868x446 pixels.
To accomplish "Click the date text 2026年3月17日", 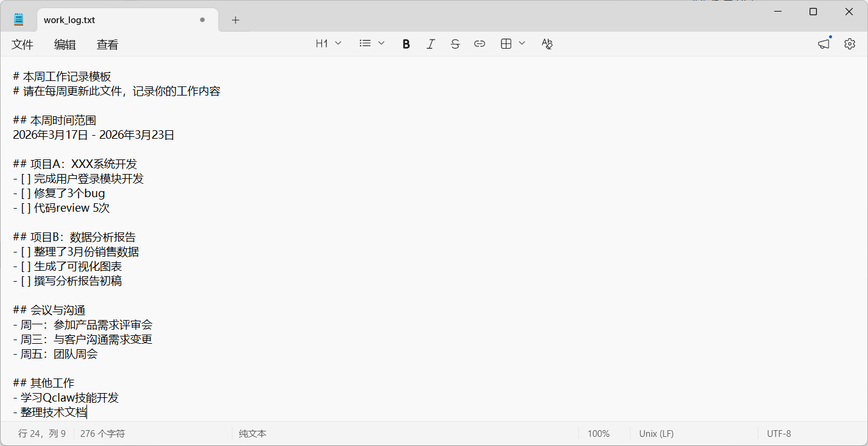I will [51, 135].
